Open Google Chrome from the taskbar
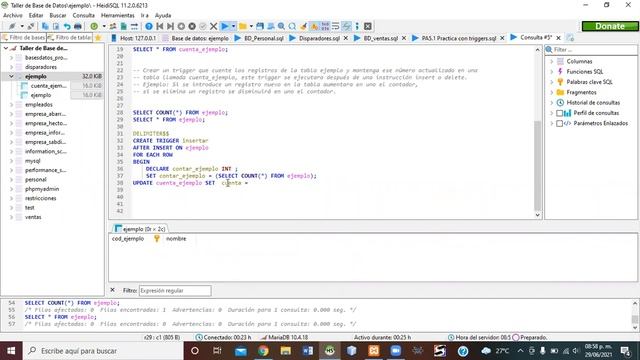The width and height of the screenshot is (640, 360). click(x=263, y=351)
